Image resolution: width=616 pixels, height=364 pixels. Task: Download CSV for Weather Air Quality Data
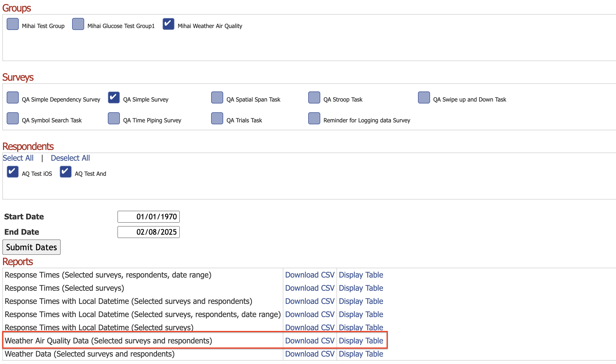310,341
